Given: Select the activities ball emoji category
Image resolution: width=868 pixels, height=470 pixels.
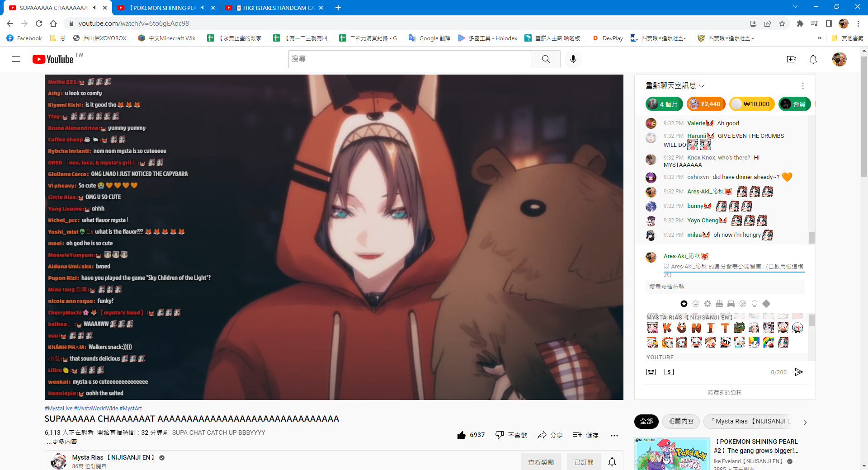Looking at the screenshot, I should pos(743,304).
